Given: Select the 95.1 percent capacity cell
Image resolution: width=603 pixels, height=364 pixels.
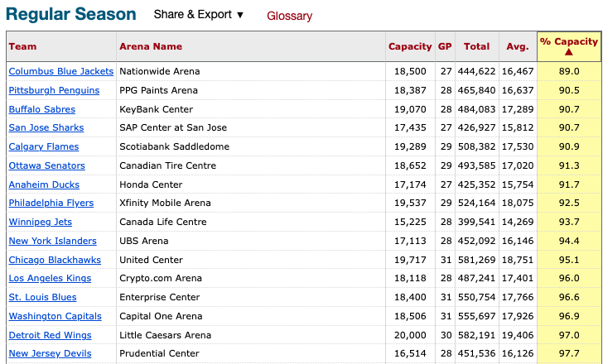Looking at the screenshot, I should pos(569,260).
